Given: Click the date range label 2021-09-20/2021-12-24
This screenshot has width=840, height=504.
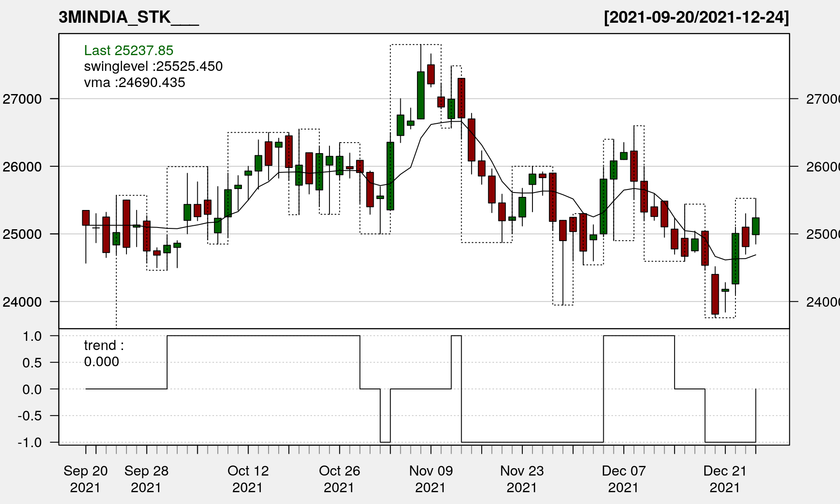Looking at the screenshot, I should (x=696, y=17).
